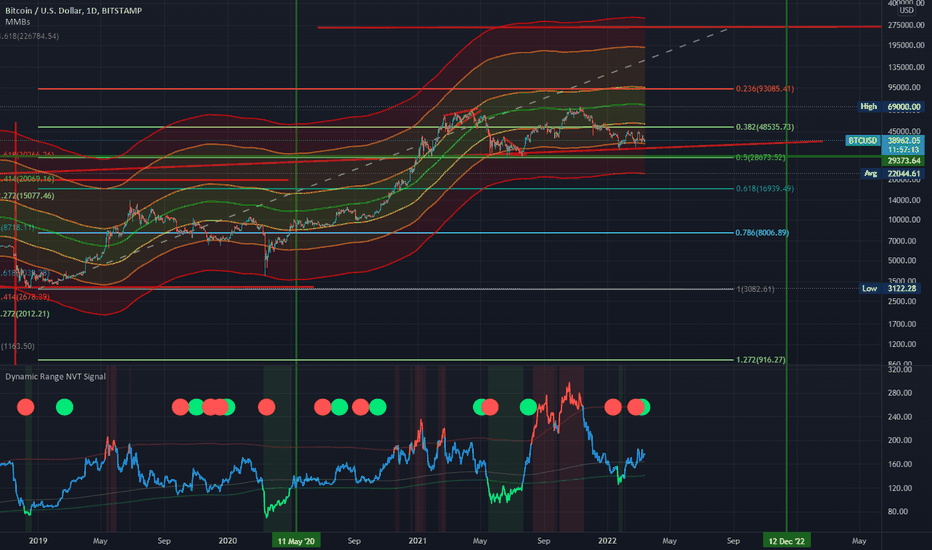Click the 2019 label on time axis
Viewport: 932px width, 550px height.
pyautogui.click(x=38, y=541)
